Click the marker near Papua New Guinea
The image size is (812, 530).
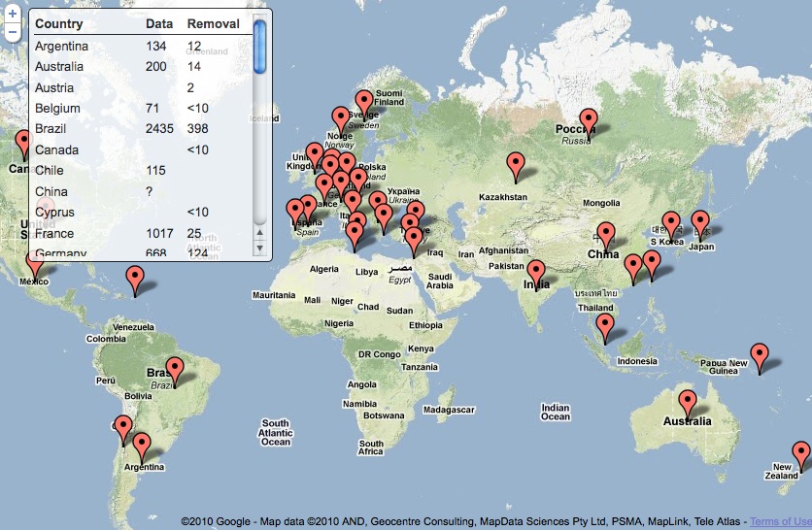tap(760, 355)
